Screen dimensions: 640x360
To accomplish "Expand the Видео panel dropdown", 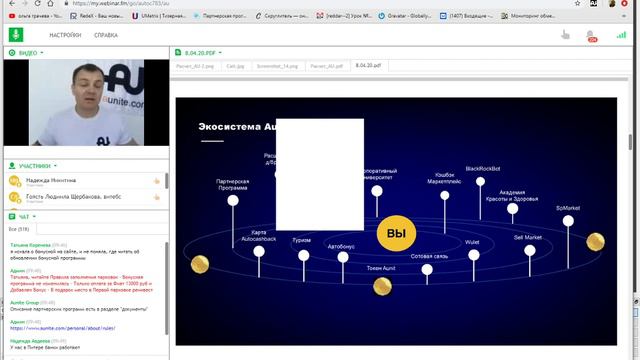I will click(x=42, y=53).
